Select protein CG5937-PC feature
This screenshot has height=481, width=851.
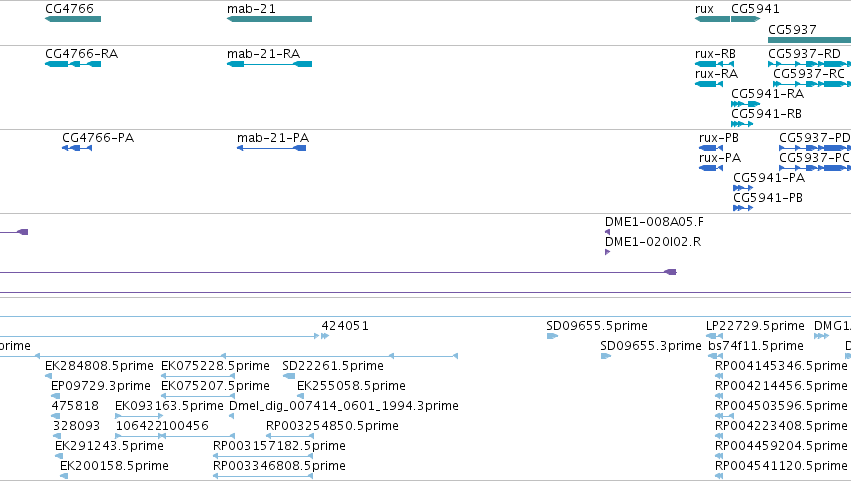pos(815,168)
